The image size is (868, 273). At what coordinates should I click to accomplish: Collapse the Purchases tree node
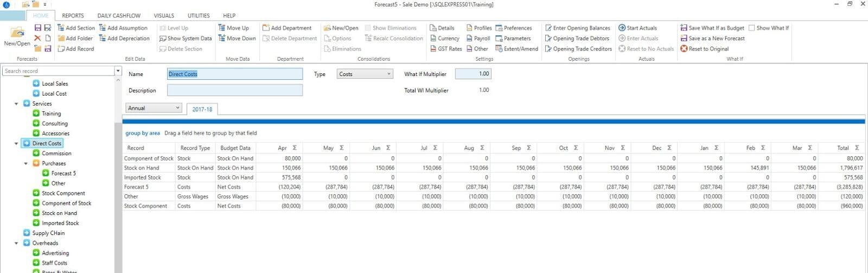pos(26,163)
